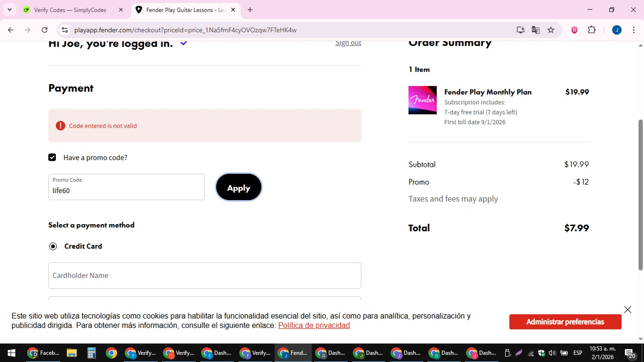Image resolution: width=644 pixels, height=362 pixels.
Task: Open the notification center icon
Action: [630, 353]
